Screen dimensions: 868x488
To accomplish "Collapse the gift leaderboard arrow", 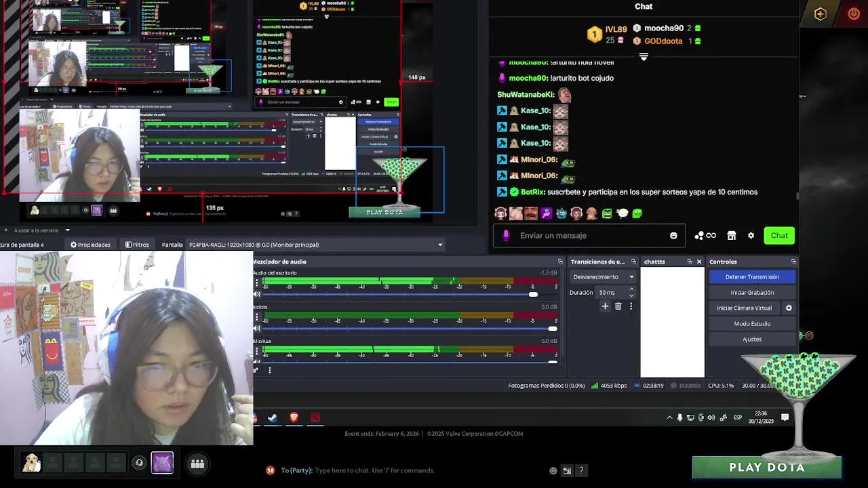I will [644, 57].
